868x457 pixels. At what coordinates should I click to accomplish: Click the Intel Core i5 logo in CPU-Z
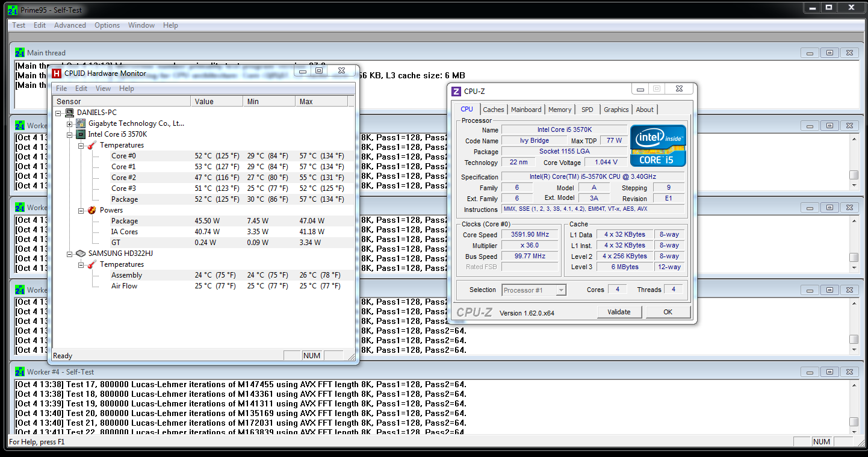659,146
